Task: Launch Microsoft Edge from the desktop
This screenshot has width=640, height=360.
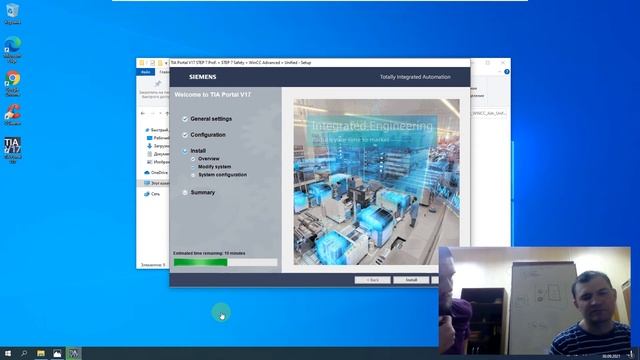Action: (12, 49)
